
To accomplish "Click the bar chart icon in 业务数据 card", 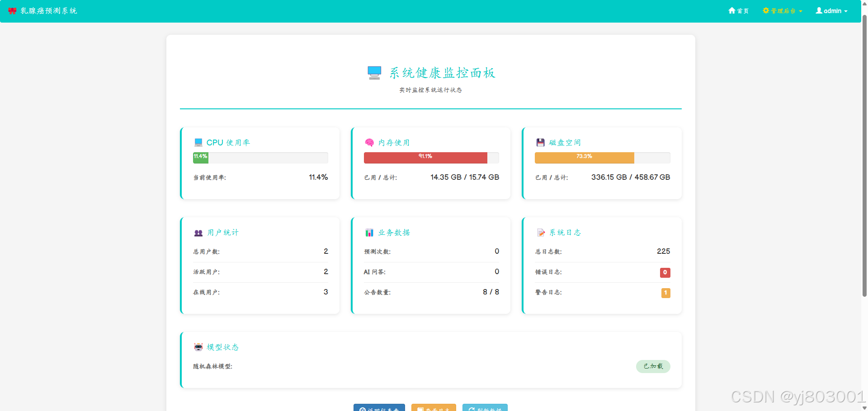I will click(369, 233).
